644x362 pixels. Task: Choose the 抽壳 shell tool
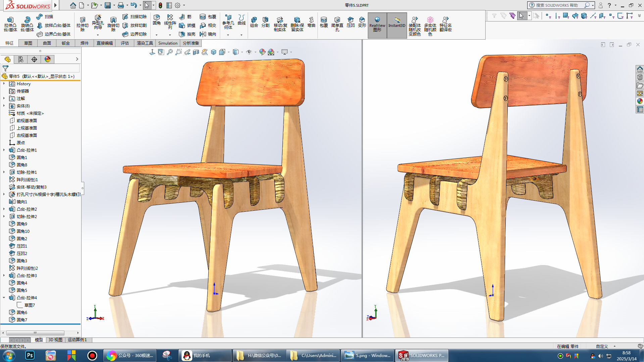(x=187, y=34)
